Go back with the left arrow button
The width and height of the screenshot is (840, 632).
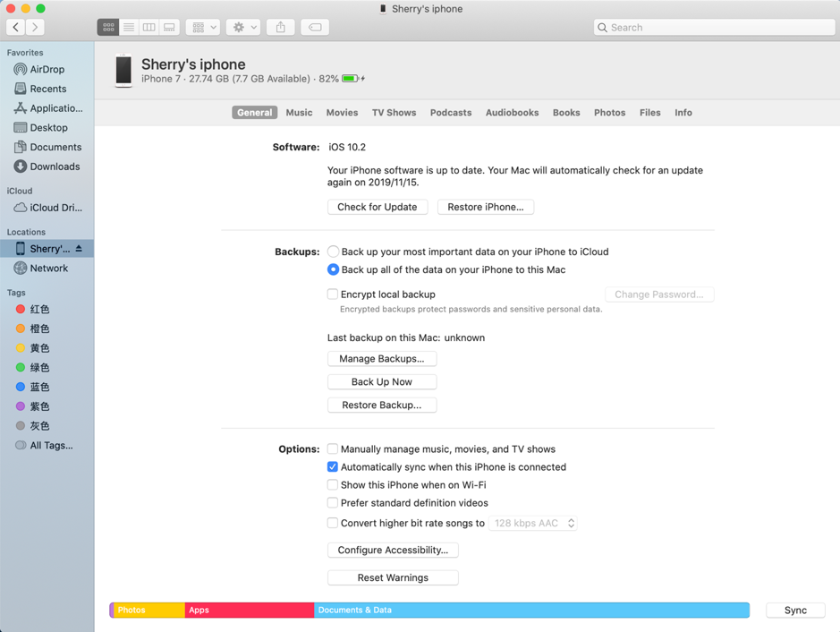pyautogui.click(x=16, y=28)
